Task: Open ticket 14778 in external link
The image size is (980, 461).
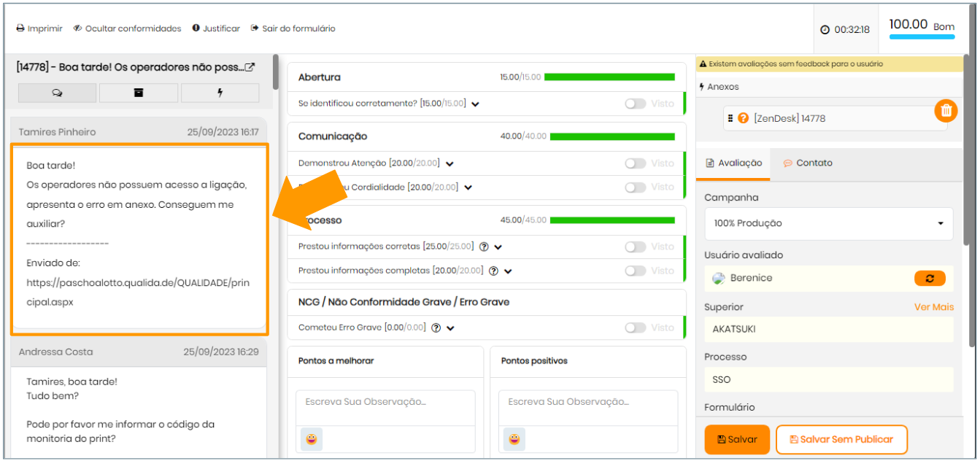Action: (x=250, y=67)
